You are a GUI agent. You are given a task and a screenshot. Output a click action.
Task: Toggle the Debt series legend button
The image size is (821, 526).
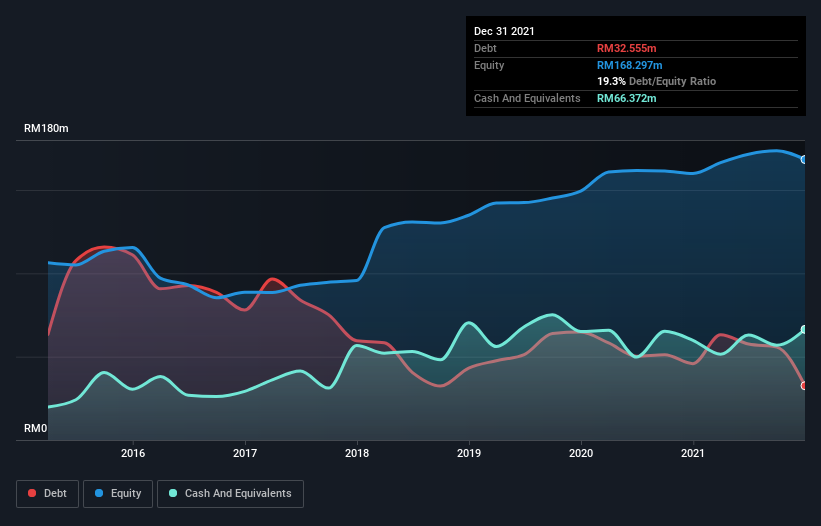(48, 494)
